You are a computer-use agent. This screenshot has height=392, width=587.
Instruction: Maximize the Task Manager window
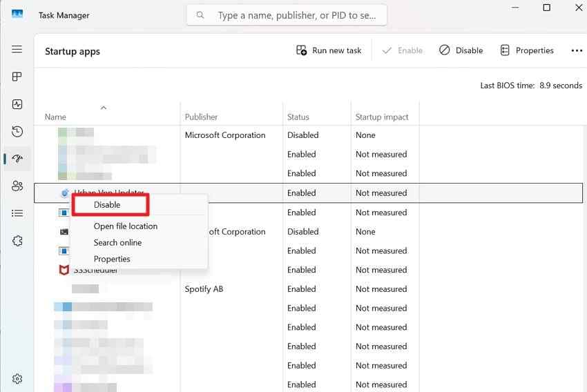point(546,8)
